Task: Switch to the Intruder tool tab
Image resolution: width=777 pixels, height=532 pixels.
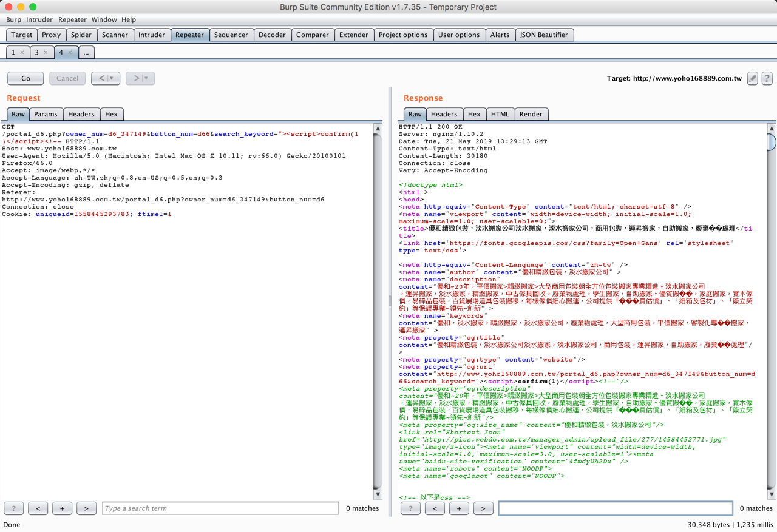Action: [152, 35]
